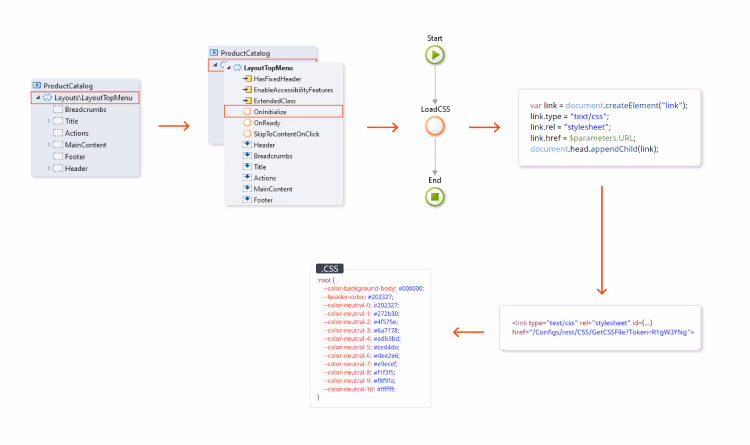Click the blue arrow placeholder icon beside Title

247,167
